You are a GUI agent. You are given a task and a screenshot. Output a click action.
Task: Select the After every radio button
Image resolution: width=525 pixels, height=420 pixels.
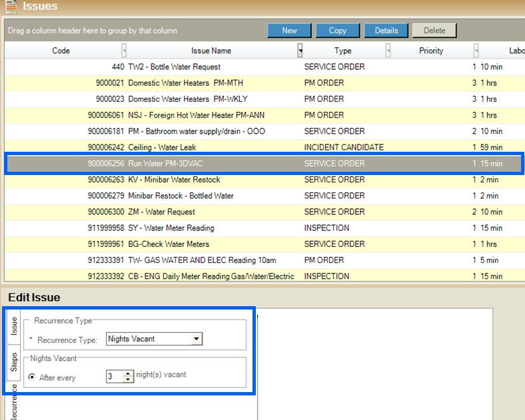32,377
